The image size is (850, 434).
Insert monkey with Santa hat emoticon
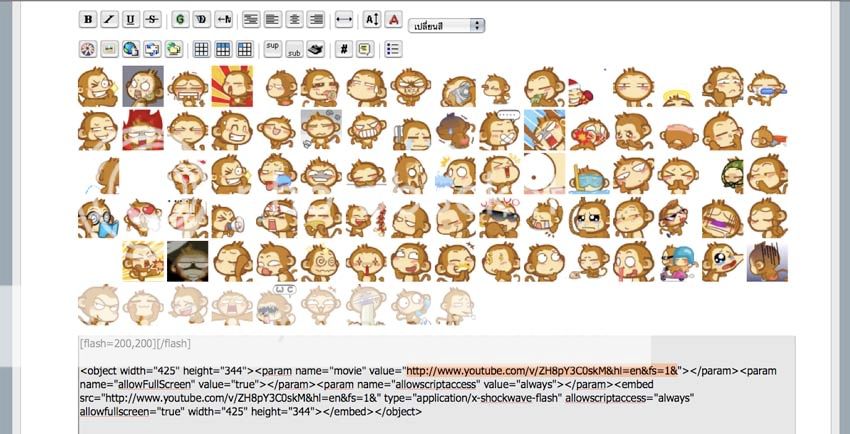coord(581,92)
